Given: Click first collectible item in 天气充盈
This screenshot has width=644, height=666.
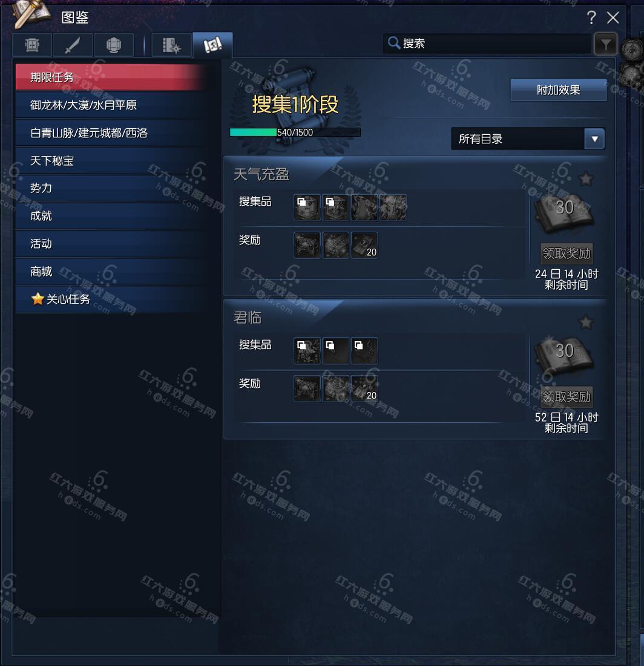Looking at the screenshot, I should click(307, 207).
